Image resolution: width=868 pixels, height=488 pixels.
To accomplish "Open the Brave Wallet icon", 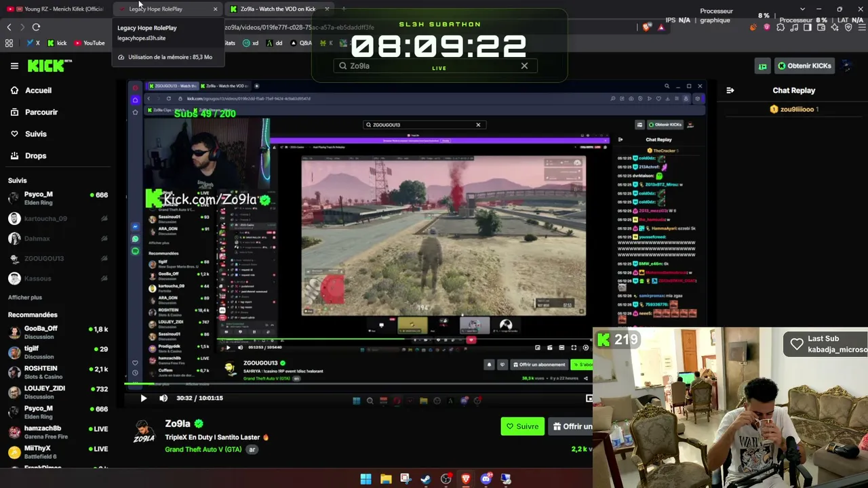I will click(821, 27).
